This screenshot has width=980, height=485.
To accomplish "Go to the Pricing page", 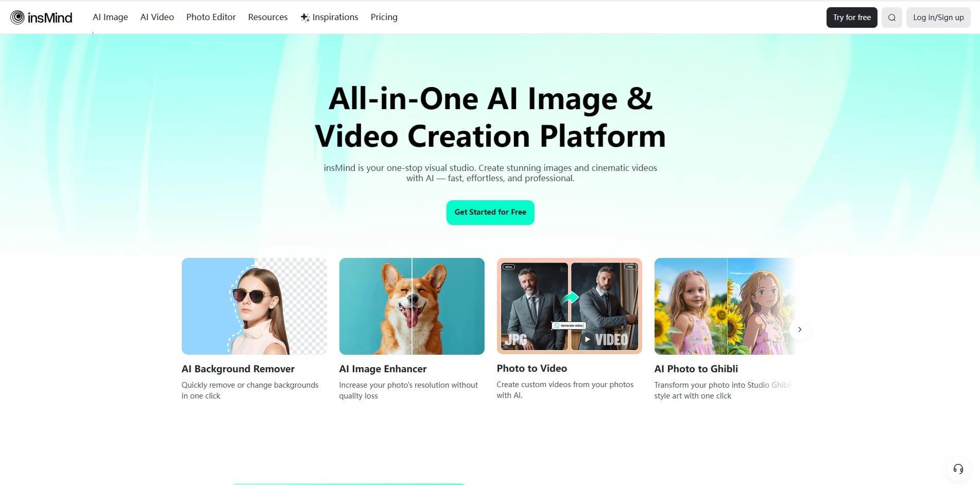I will click(384, 17).
